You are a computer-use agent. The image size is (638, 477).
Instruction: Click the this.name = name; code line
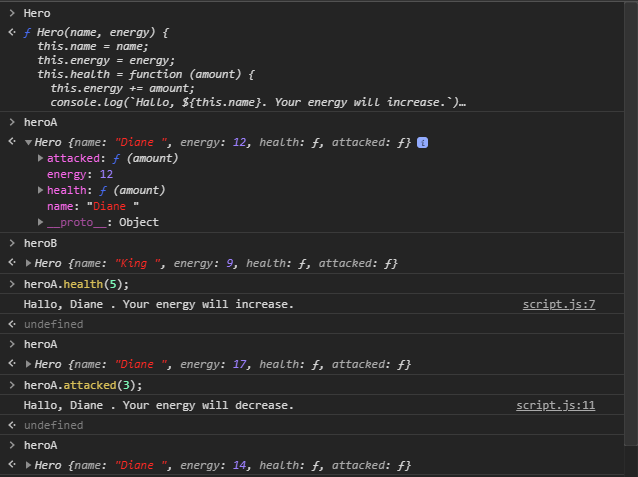click(x=93, y=46)
